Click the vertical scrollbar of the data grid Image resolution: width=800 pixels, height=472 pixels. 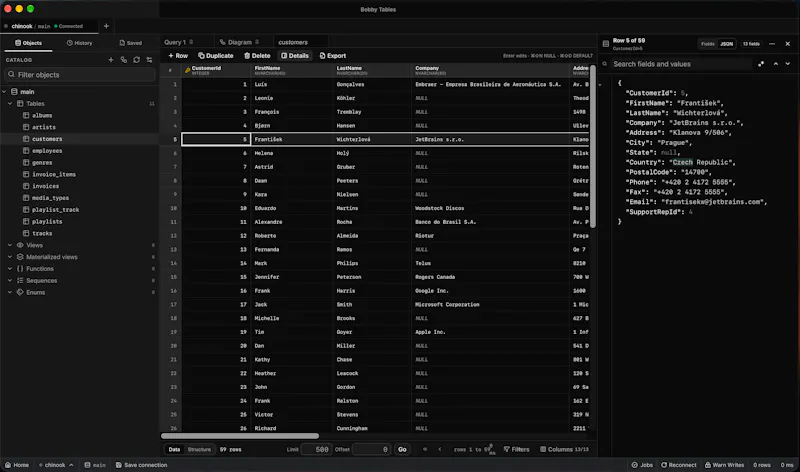(593, 145)
